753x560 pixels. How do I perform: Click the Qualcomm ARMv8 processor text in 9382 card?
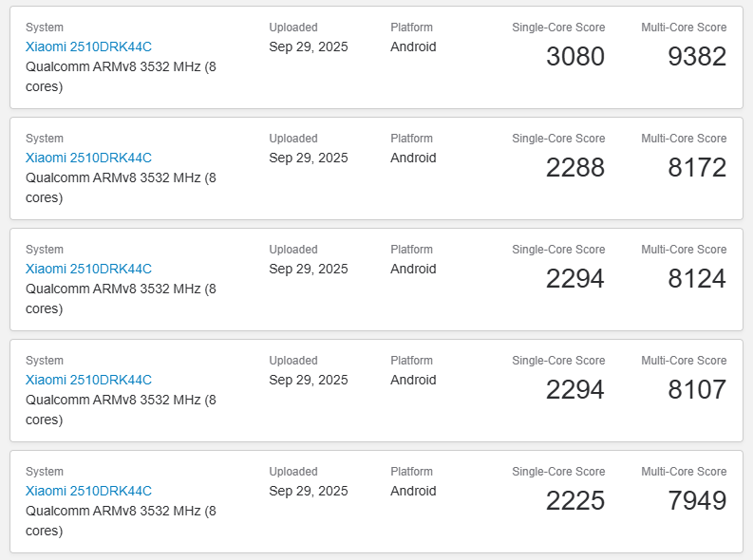[121, 76]
